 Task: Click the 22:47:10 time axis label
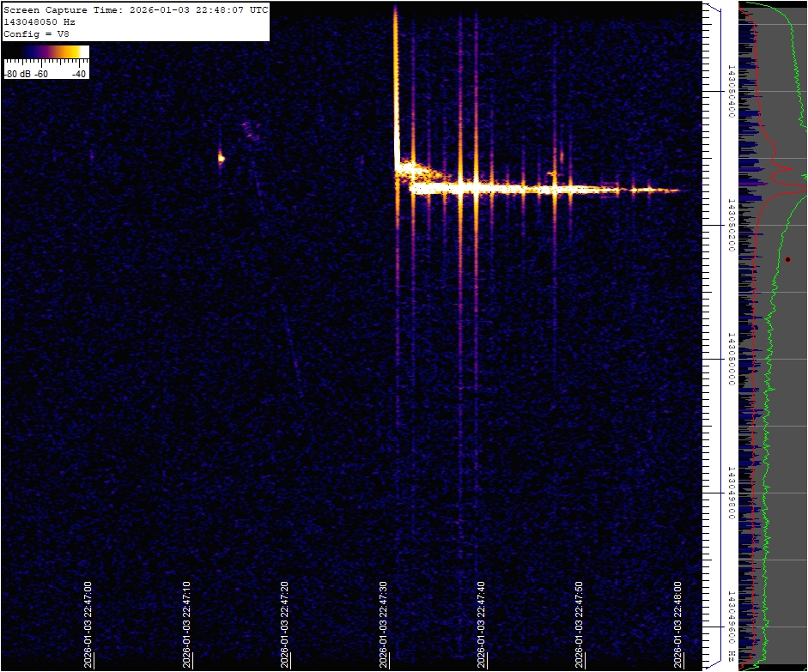[186, 624]
